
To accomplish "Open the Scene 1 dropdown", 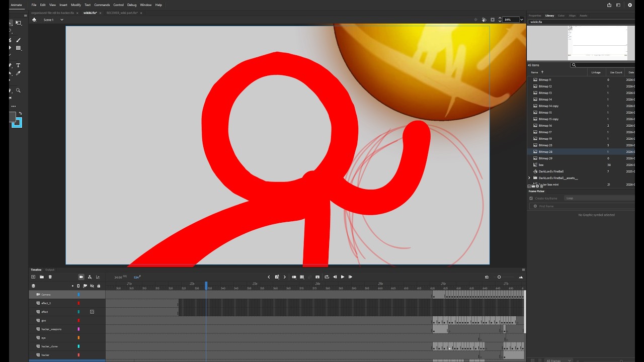I will [x=62, y=20].
